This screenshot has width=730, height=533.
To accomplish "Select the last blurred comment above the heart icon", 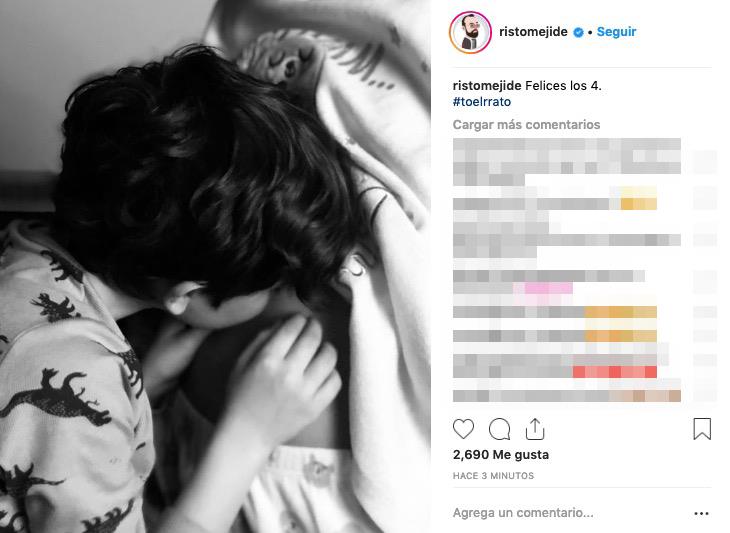I will [x=567, y=396].
